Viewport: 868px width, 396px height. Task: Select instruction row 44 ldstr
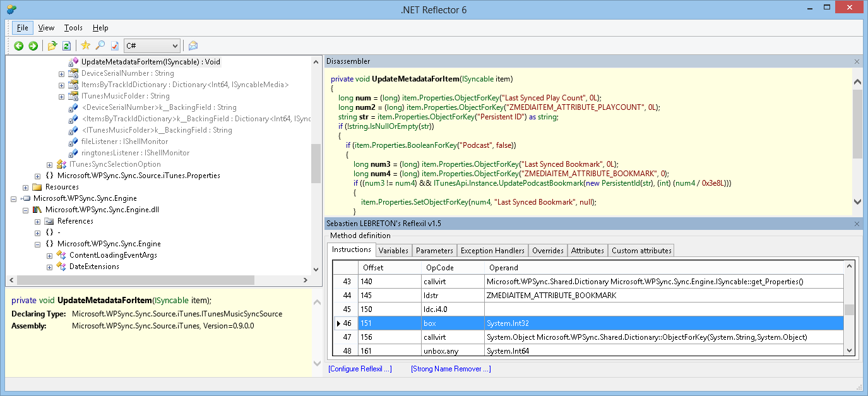588,296
